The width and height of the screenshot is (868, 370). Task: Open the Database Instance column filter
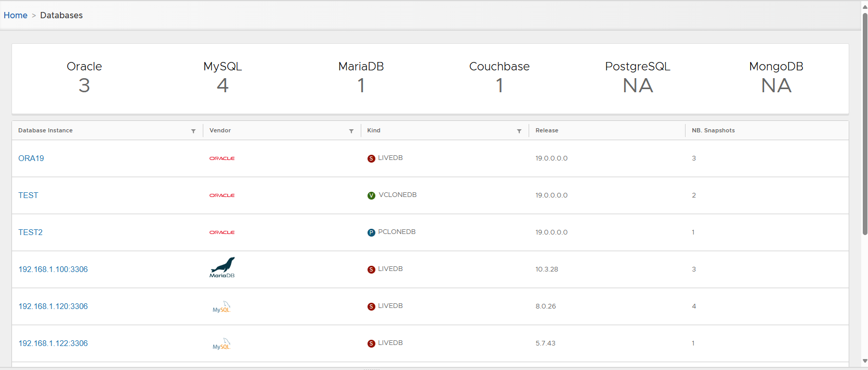(x=193, y=131)
